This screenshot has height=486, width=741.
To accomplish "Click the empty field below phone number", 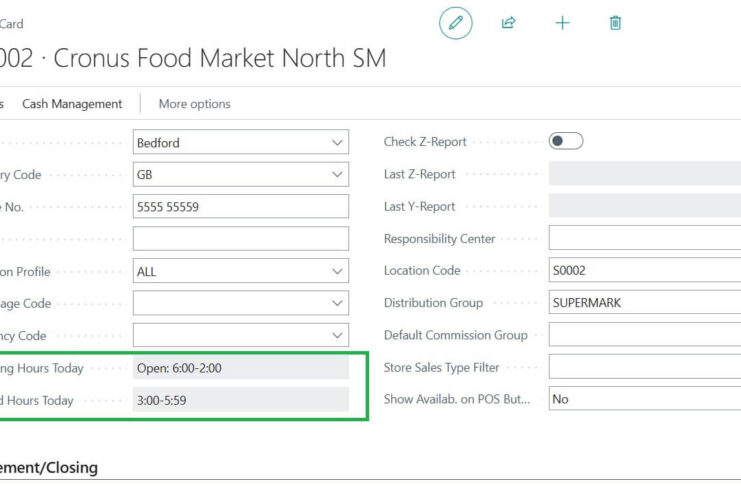I will click(x=241, y=239).
